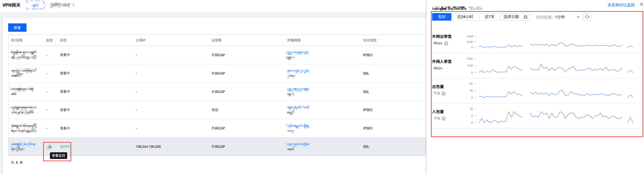
Task: Select the 近24小时 time range tab
Action: pyautogui.click(x=465, y=17)
